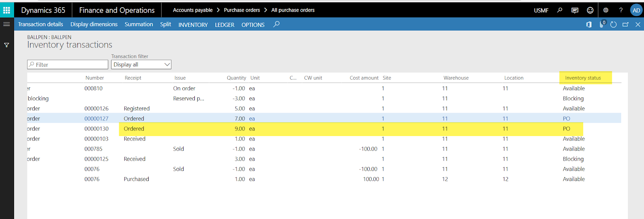The height and width of the screenshot is (219, 644).
Task: Refresh the page with circular arrow icon
Action: (x=613, y=25)
